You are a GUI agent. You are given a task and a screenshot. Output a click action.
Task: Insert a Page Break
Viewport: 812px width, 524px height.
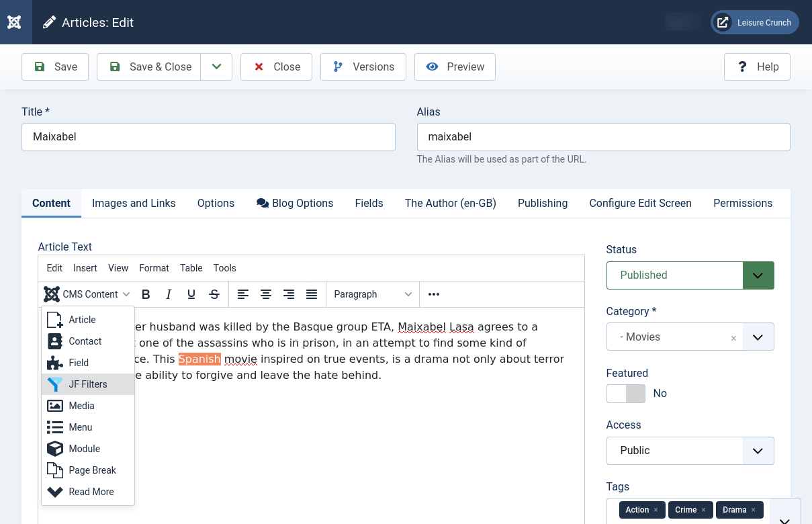[88, 470]
